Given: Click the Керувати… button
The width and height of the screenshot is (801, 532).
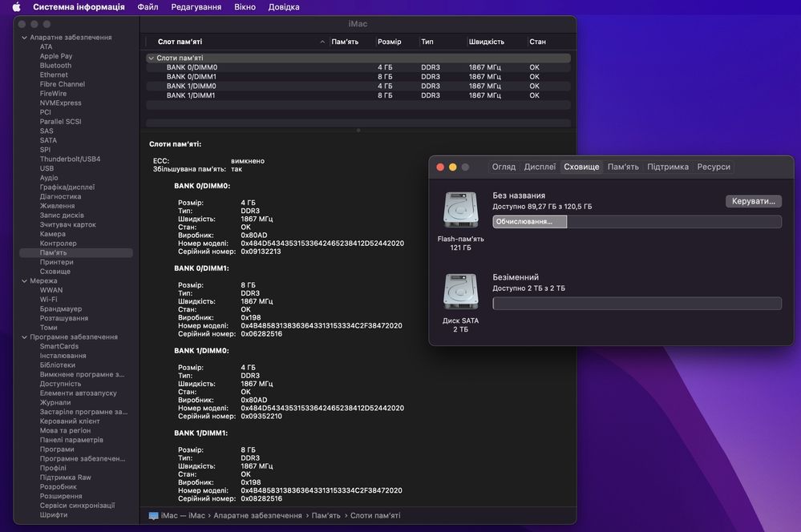Looking at the screenshot, I should [x=754, y=201].
